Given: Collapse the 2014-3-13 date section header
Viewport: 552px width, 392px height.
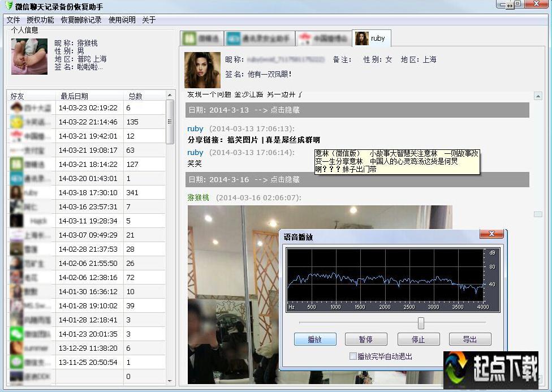Looking at the screenshot, I should click(357, 110).
